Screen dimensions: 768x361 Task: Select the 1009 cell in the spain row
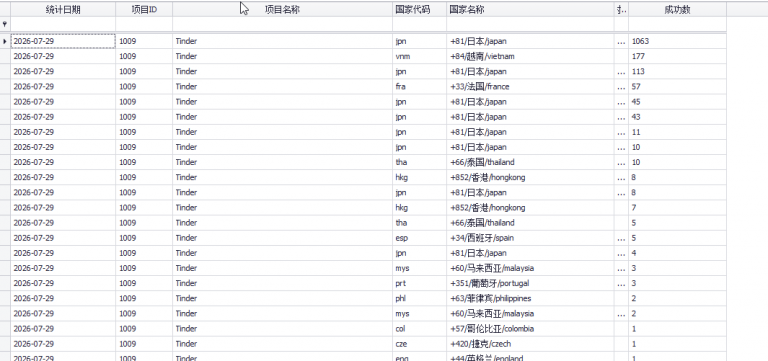click(144, 238)
